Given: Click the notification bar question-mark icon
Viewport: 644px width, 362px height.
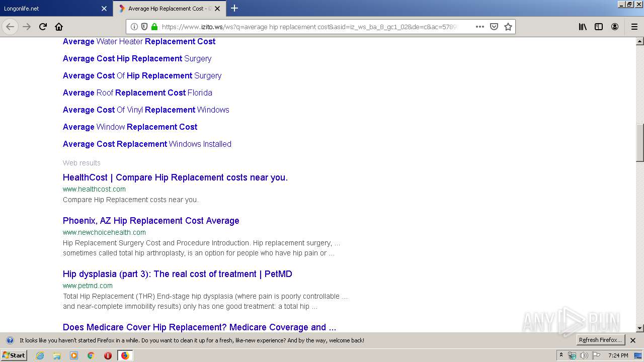Looking at the screenshot, I should pyautogui.click(x=10, y=340).
